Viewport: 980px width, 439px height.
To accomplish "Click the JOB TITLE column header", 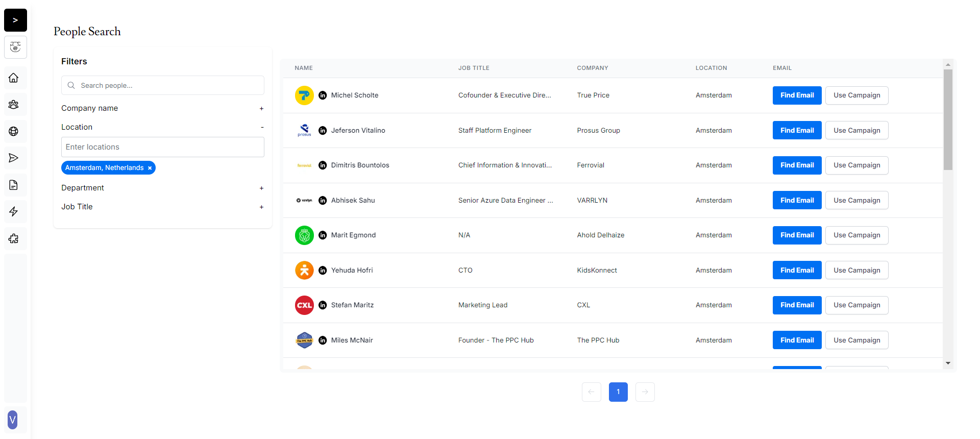I will [474, 68].
